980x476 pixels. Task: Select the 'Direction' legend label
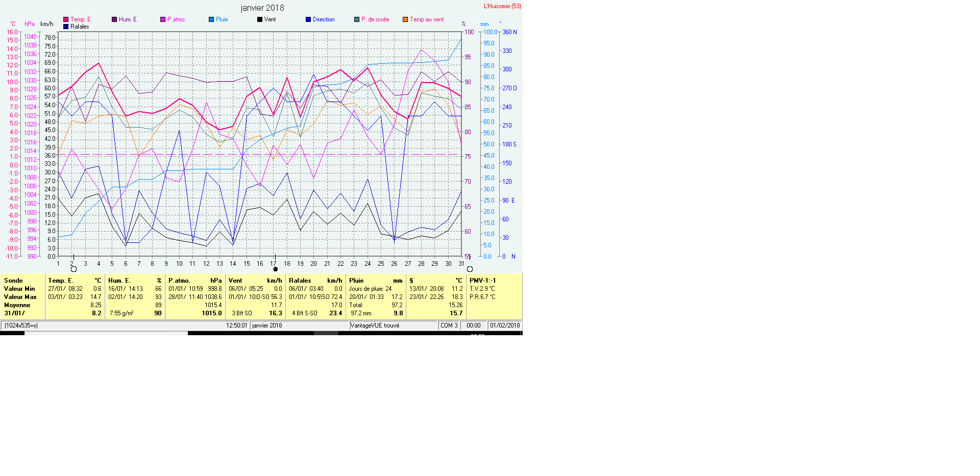pos(324,19)
